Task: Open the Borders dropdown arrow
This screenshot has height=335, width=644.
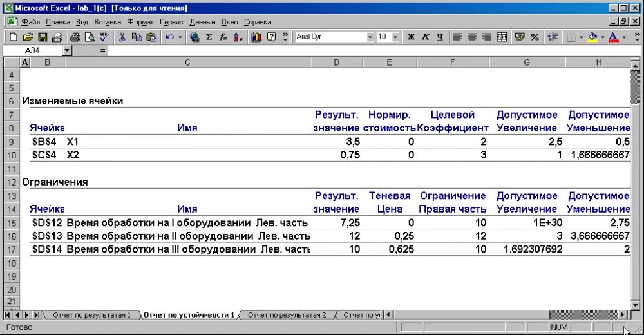Action: pyautogui.click(x=581, y=37)
